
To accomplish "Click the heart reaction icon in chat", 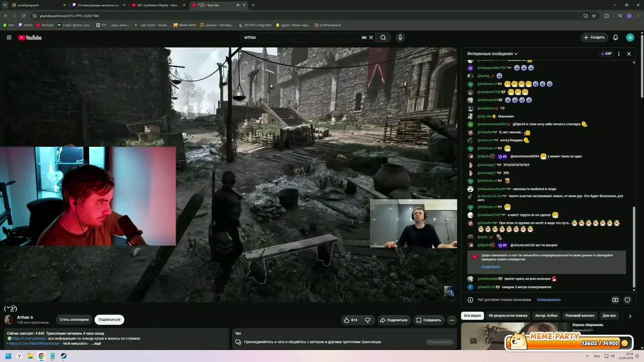I will point(627,300).
